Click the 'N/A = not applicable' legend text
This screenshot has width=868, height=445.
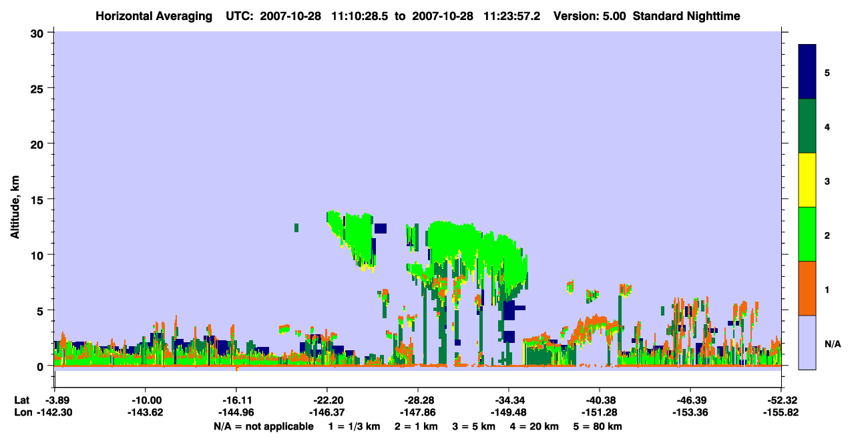[x=263, y=426]
